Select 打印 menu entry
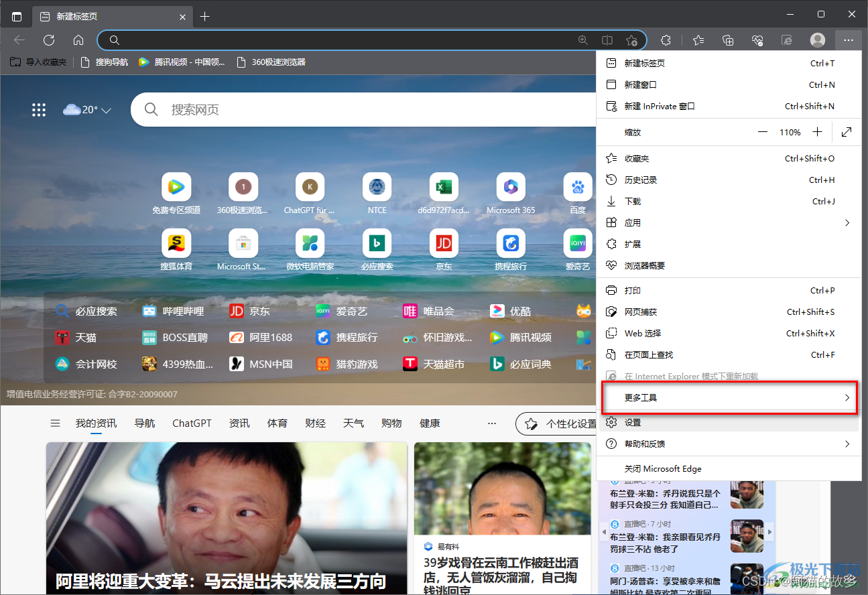Image resolution: width=868 pixels, height=595 pixels. (729, 290)
